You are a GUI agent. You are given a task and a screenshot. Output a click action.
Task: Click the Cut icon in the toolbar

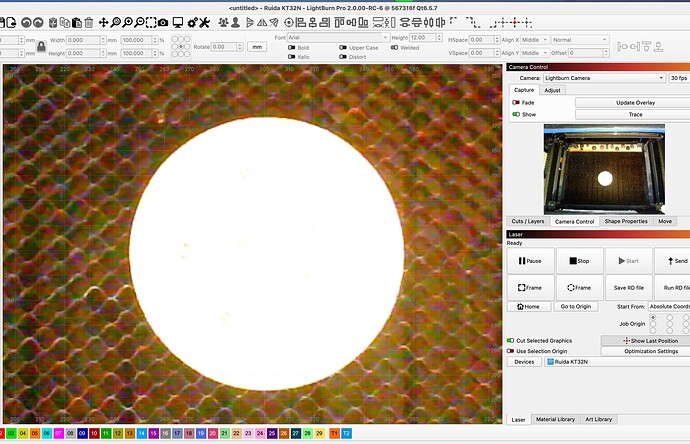(53, 22)
